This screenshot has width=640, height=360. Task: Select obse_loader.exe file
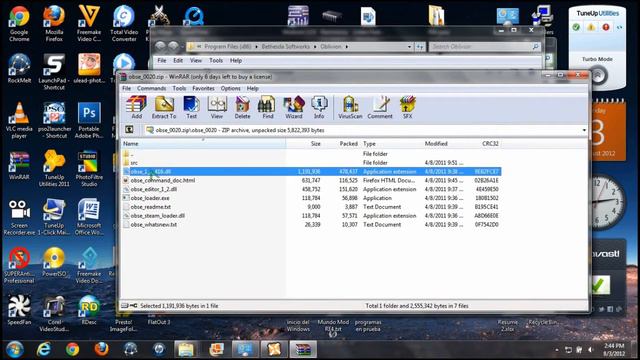tap(311, 198)
